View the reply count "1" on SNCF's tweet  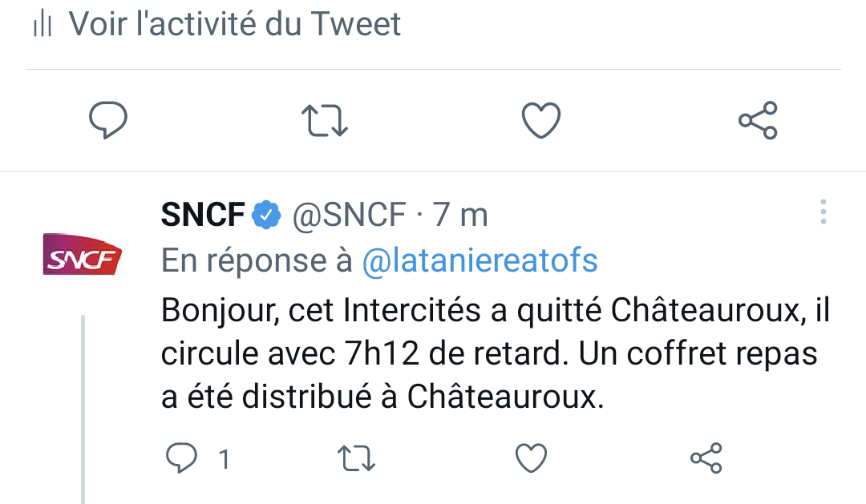click(225, 459)
